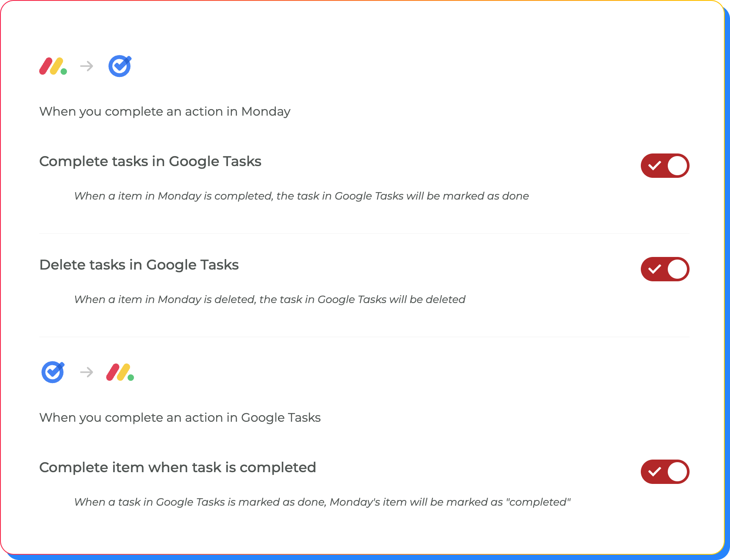Disable the Complete tasks in Google Tasks toggle

tap(665, 166)
